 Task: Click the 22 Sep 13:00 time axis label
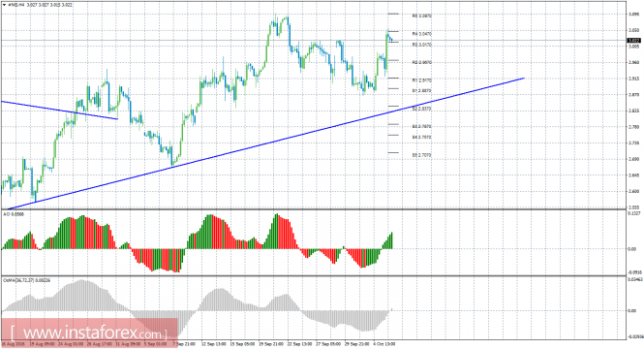pyautogui.click(x=299, y=343)
